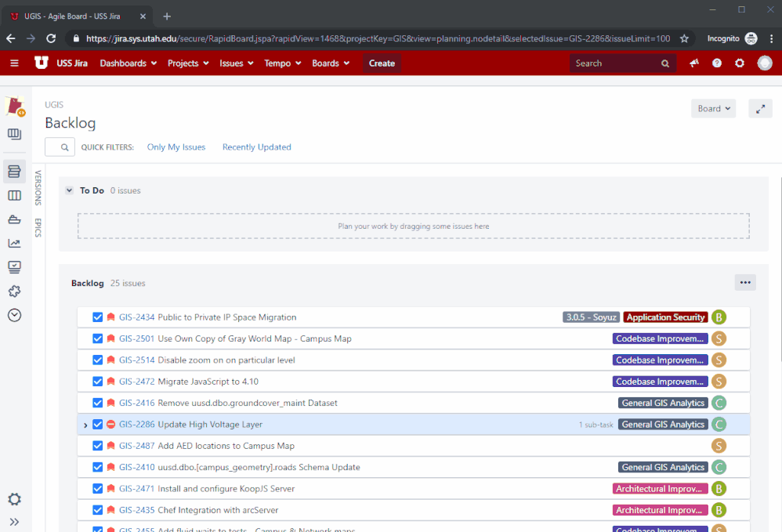The height and width of the screenshot is (532, 782).
Task: Apply Recently Updated quick filter
Action: [257, 147]
